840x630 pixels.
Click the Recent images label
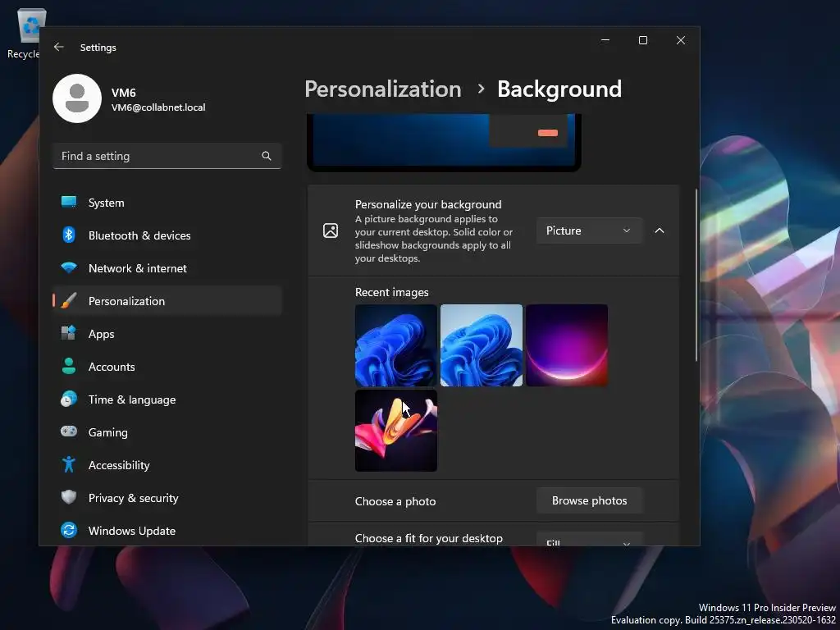(x=391, y=292)
